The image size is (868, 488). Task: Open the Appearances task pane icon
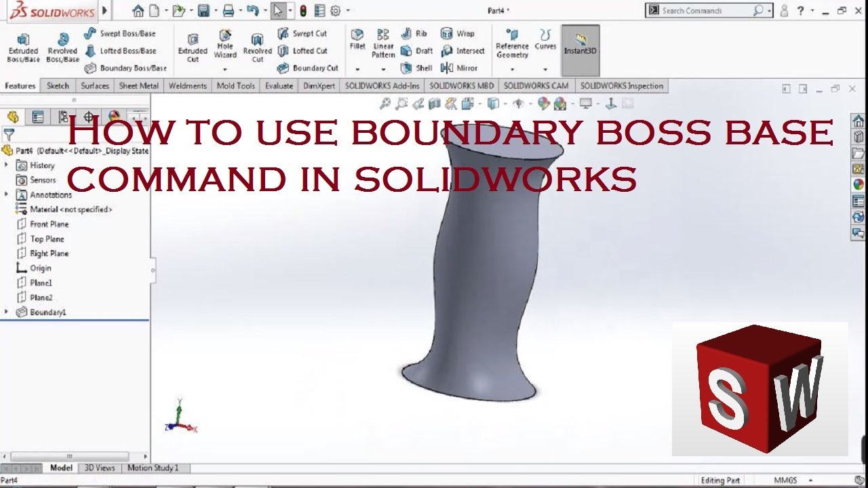coord(859,184)
